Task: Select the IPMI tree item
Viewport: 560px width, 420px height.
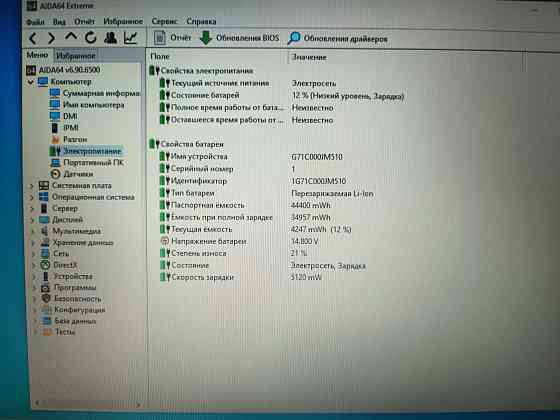Action: coord(64,128)
